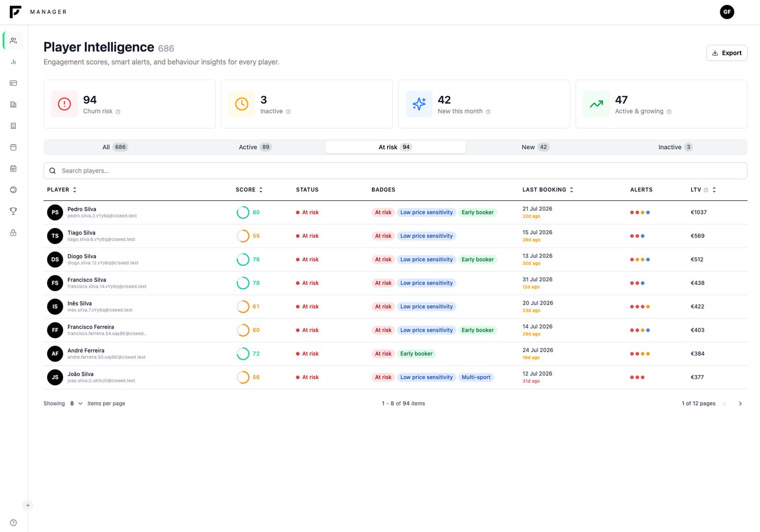The height and width of the screenshot is (532, 760).
Task: Switch to the New 42 tab
Action: 535,147
